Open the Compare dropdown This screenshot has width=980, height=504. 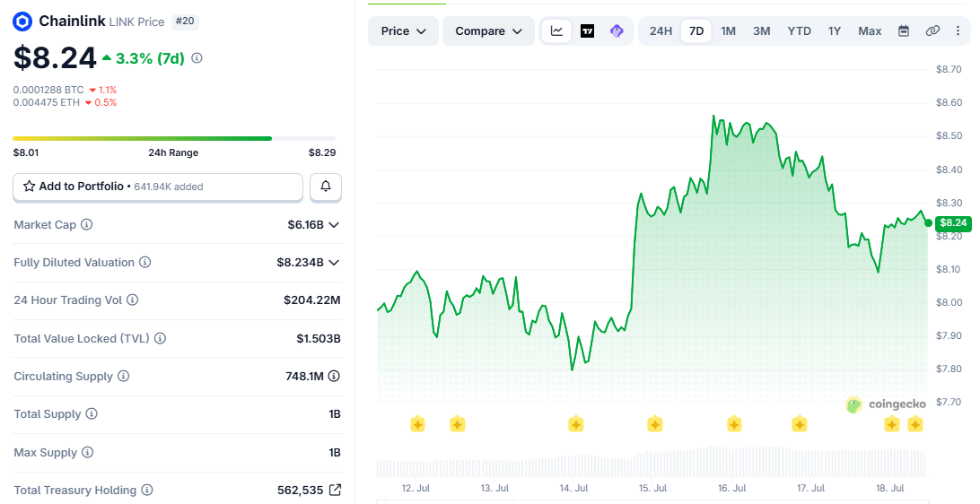coord(488,30)
